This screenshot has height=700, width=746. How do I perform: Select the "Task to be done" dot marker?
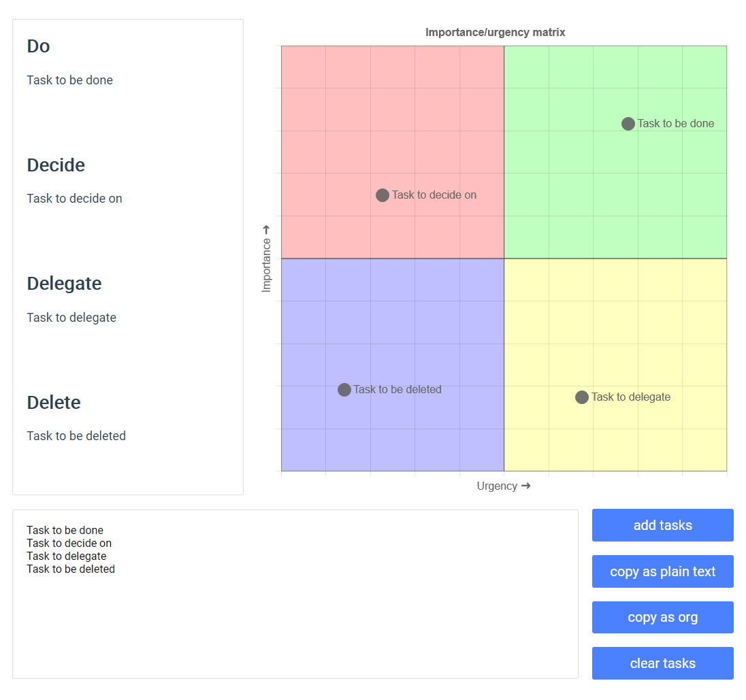[628, 124]
